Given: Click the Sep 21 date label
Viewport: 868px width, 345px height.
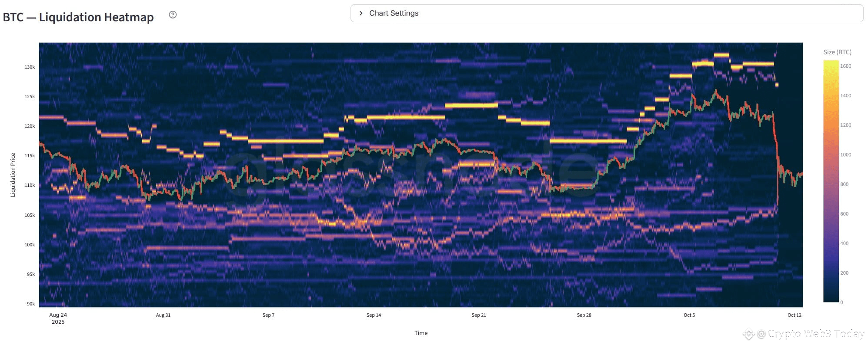Looking at the screenshot, I should tap(479, 315).
